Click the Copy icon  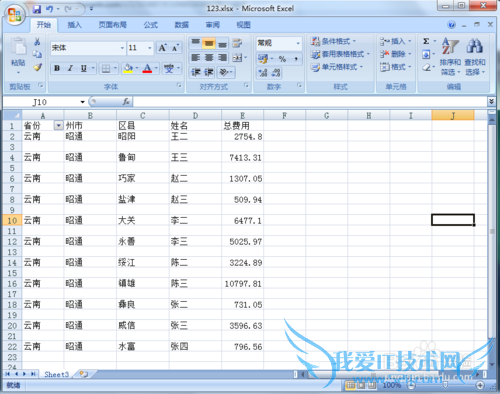point(37,54)
